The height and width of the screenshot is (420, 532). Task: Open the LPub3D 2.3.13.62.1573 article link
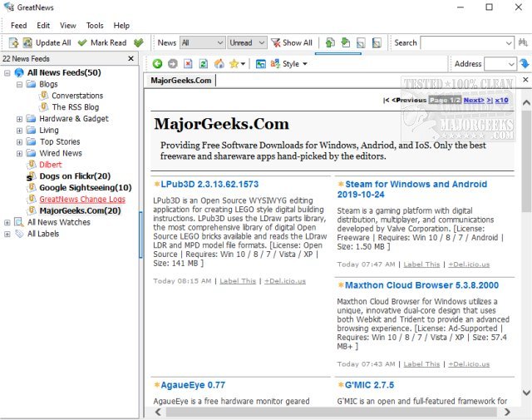click(x=209, y=184)
